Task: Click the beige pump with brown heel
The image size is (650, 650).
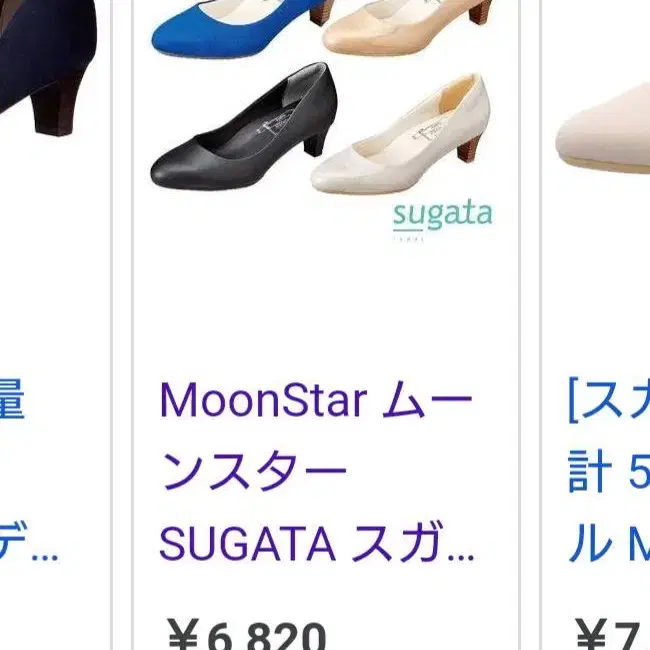Action: (406, 27)
